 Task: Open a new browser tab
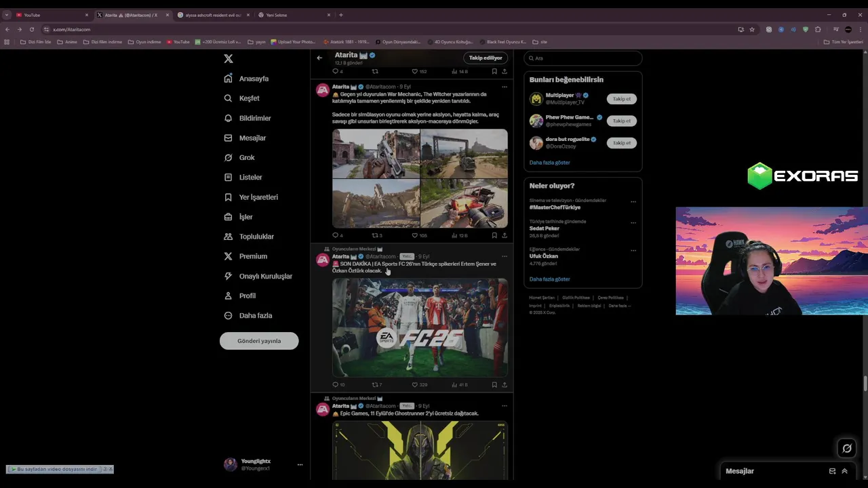[341, 15]
